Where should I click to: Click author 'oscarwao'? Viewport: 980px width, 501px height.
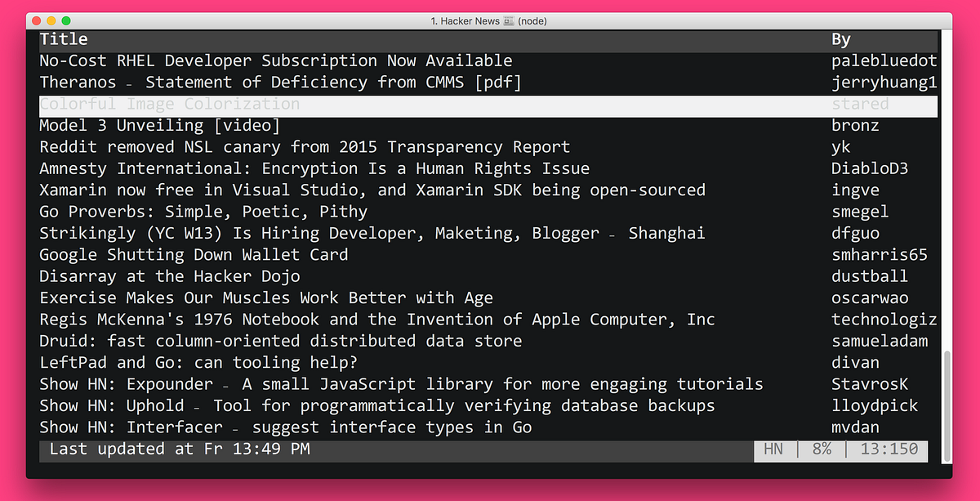[870, 297]
